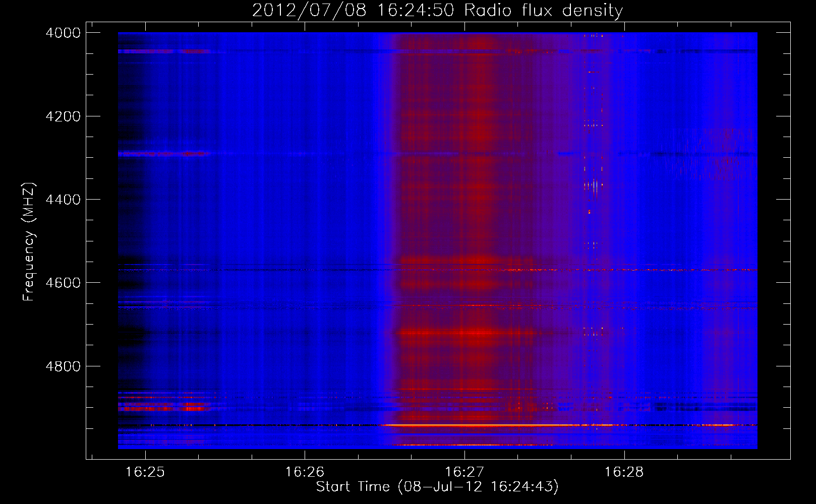Image resolution: width=816 pixels, height=504 pixels.
Task: Click the plot title '2012/07/08 16:24:50 Radio flux density'
Action: tap(437, 10)
